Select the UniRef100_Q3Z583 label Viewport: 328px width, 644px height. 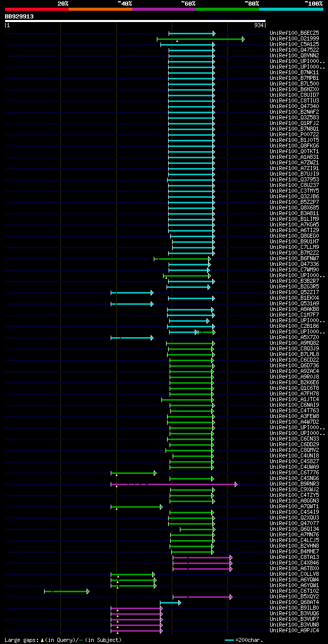pos(295,118)
